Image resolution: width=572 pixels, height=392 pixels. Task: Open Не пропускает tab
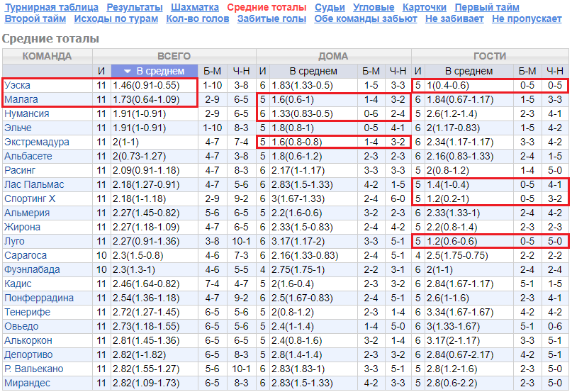click(527, 18)
